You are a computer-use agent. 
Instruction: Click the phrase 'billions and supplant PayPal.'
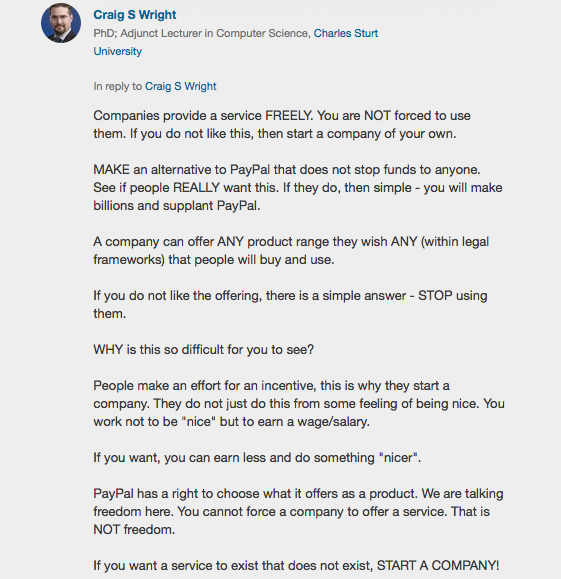[177, 206]
